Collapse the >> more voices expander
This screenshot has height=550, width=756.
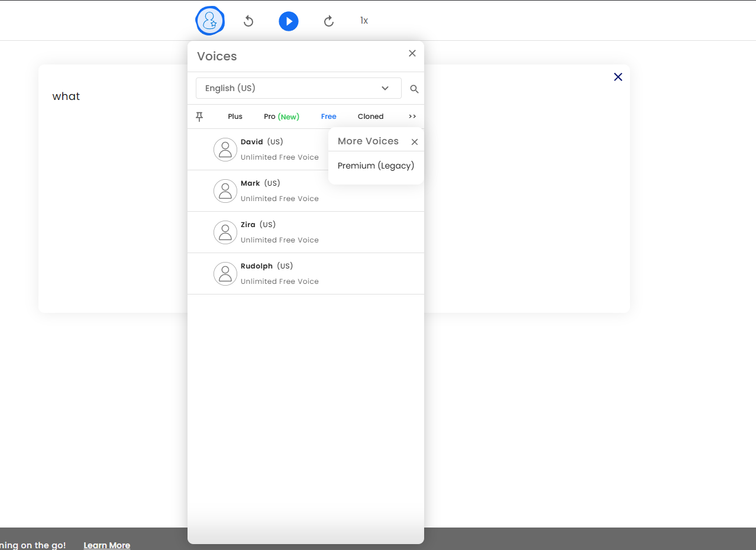[412, 117]
